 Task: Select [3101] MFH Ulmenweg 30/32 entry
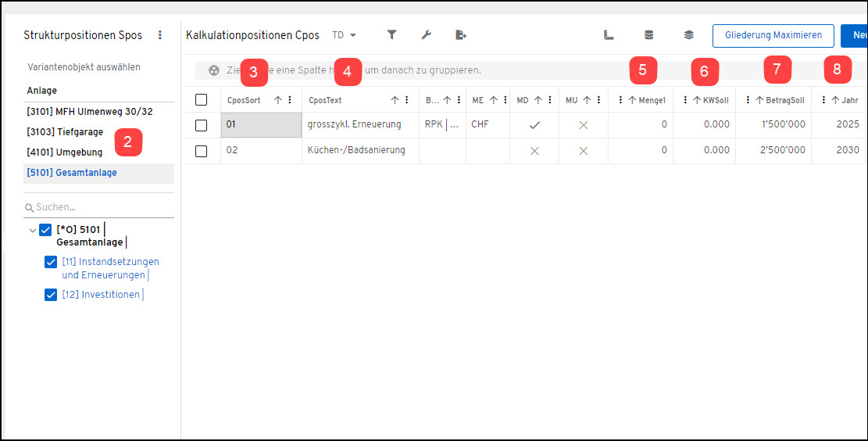(x=90, y=111)
